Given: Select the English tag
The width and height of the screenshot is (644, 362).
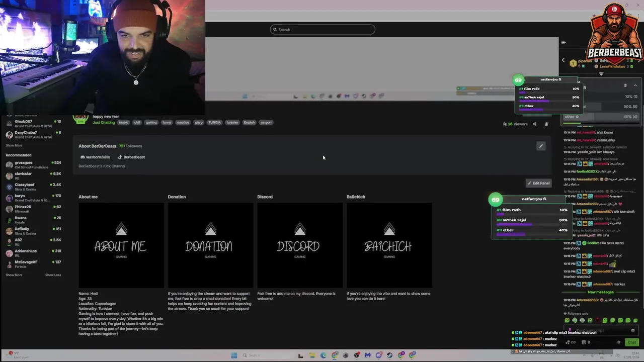Looking at the screenshot, I should (x=249, y=122).
